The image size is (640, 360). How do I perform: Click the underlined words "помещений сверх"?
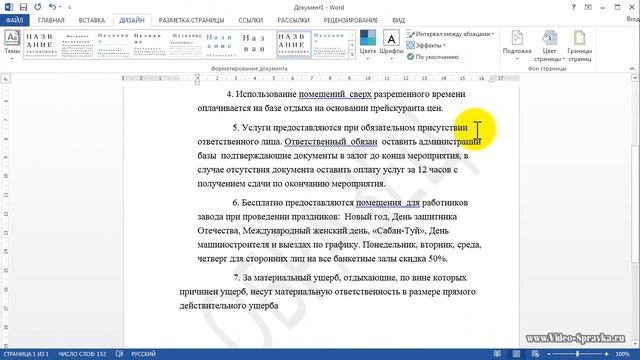point(335,94)
